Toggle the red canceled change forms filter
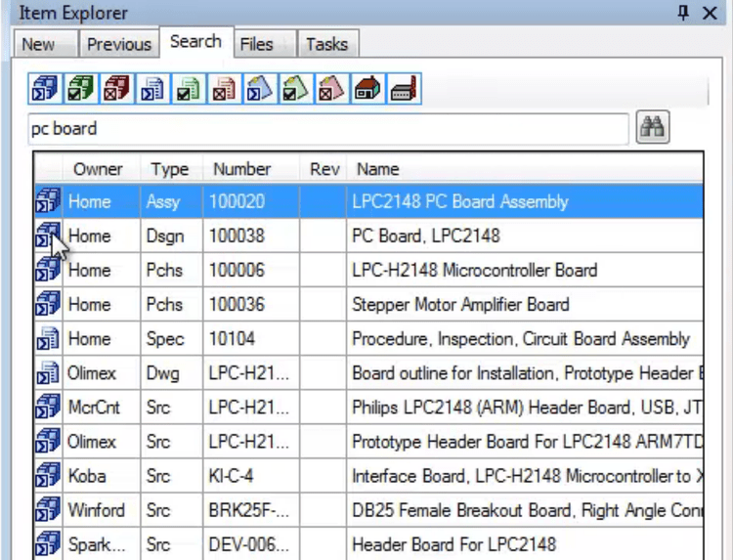The height and width of the screenshot is (560, 733). tap(332, 88)
